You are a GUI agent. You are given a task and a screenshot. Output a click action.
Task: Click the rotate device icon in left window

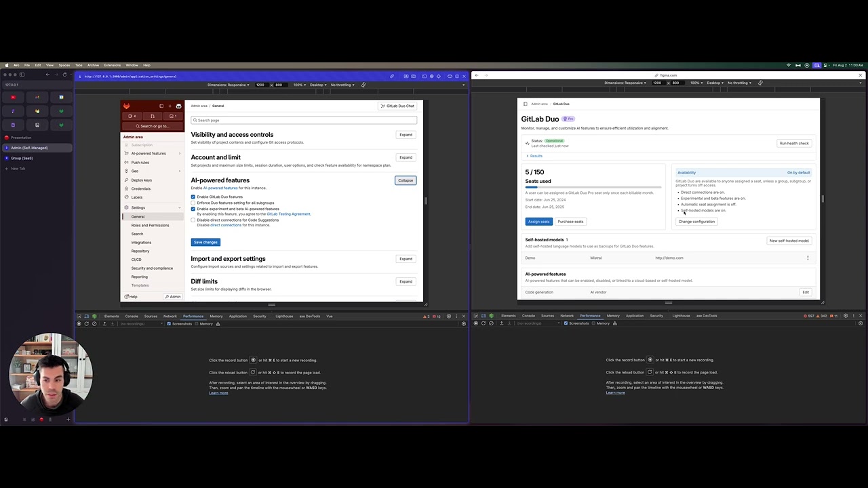pyautogui.click(x=363, y=85)
